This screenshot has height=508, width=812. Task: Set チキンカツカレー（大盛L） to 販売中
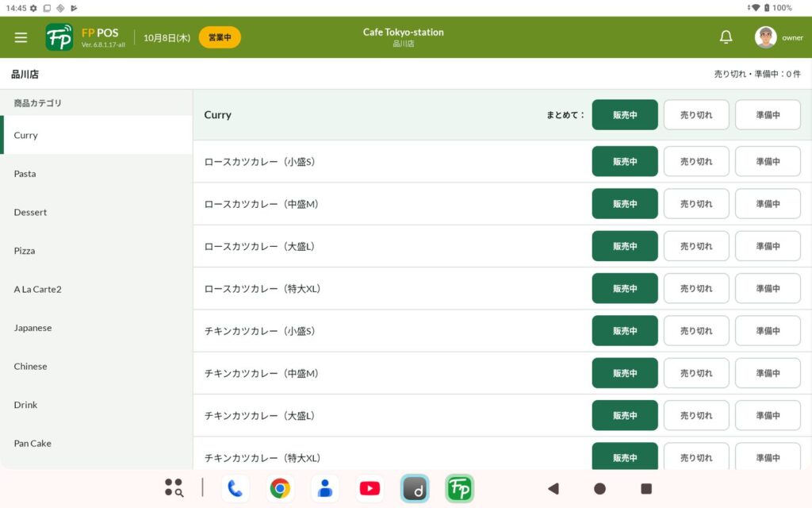(625, 415)
